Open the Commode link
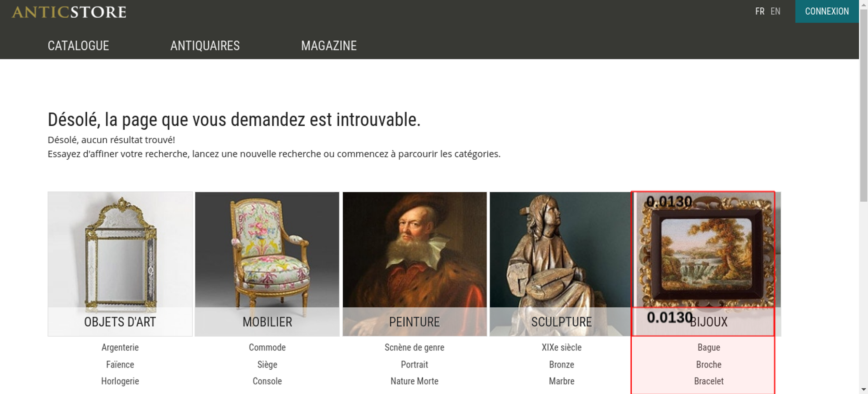868x394 pixels. point(267,348)
